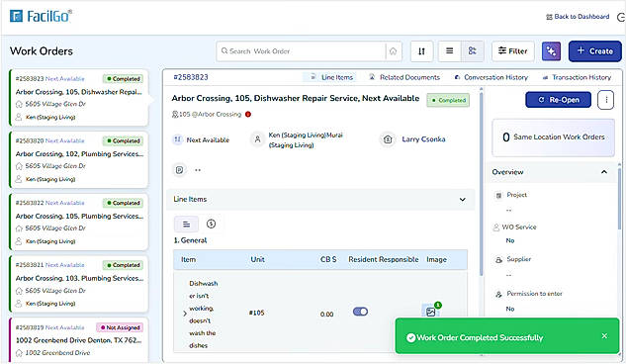Collapse the Overview section
This screenshot has width=626, height=364.
coord(604,172)
